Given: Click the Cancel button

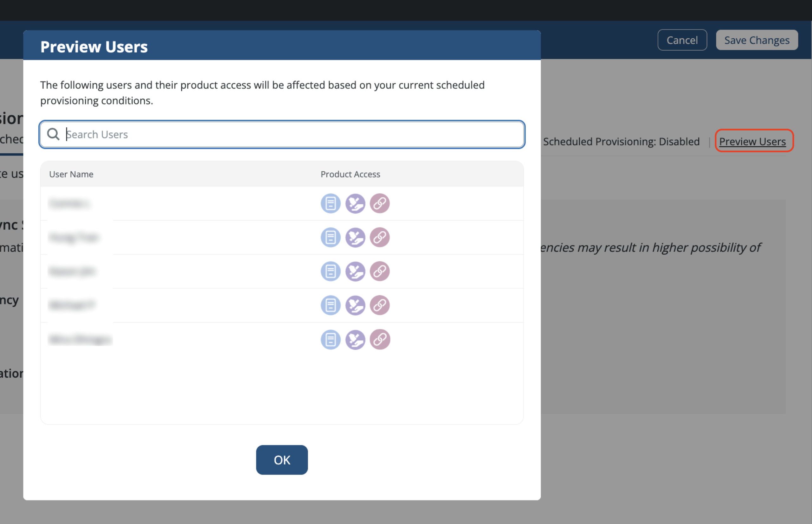Looking at the screenshot, I should point(682,40).
